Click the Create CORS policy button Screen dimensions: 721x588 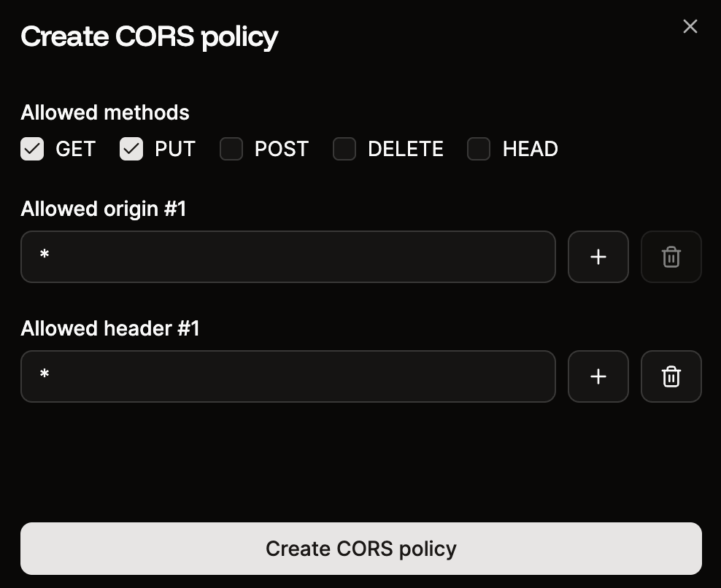tap(360, 548)
